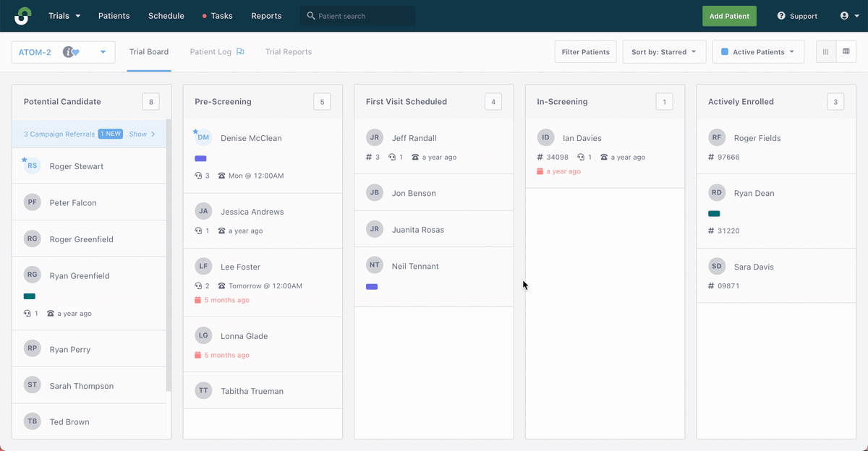The image size is (868, 451).
Task: Click calendar icon on Lonna Glade card
Action: (198, 355)
